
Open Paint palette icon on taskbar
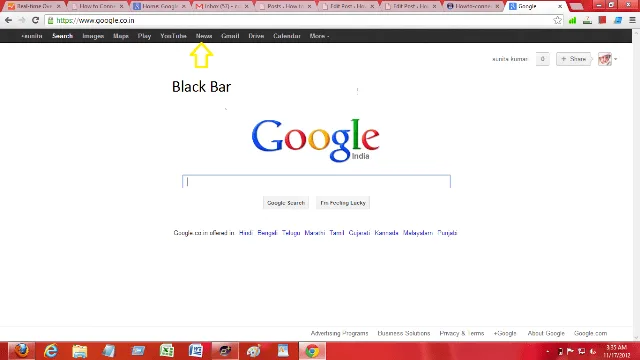pyautogui.click(x=254, y=351)
